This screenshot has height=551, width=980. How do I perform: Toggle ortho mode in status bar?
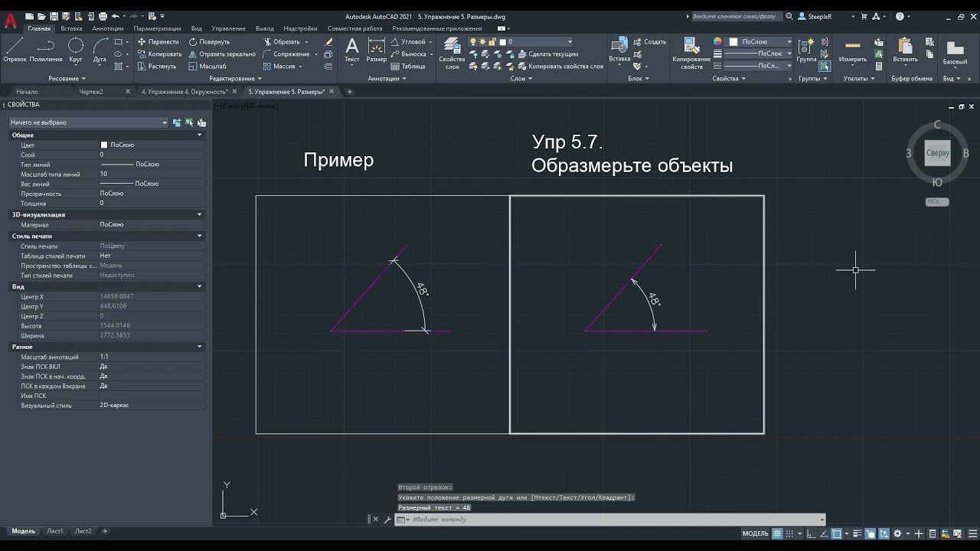[810, 533]
